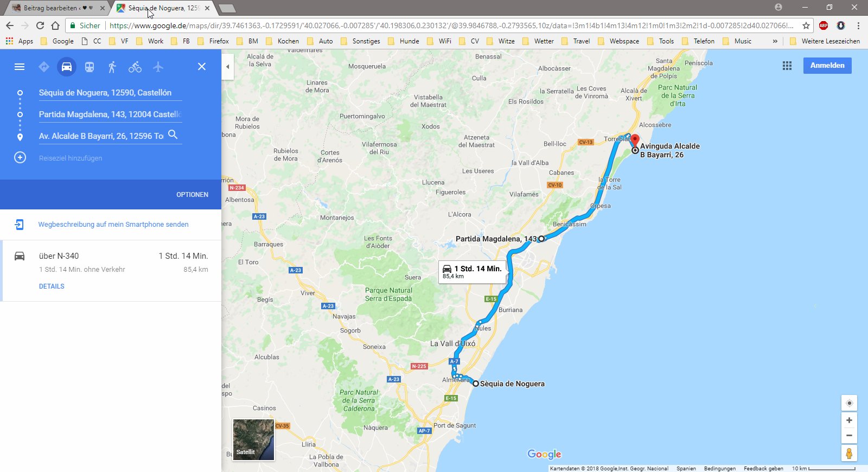Open the Google Maps hamburger menu
The width and height of the screenshot is (868, 472).
[x=20, y=67]
